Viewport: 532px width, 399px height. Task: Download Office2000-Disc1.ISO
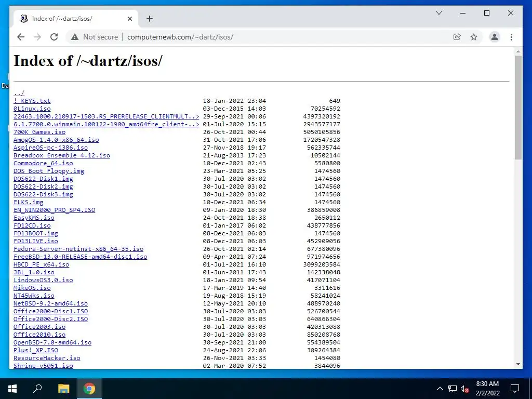(50, 312)
